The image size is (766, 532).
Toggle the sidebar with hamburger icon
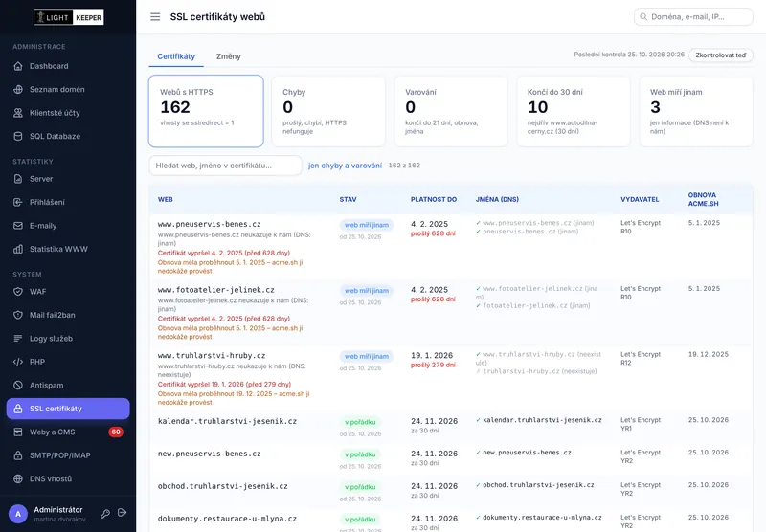click(155, 17)
